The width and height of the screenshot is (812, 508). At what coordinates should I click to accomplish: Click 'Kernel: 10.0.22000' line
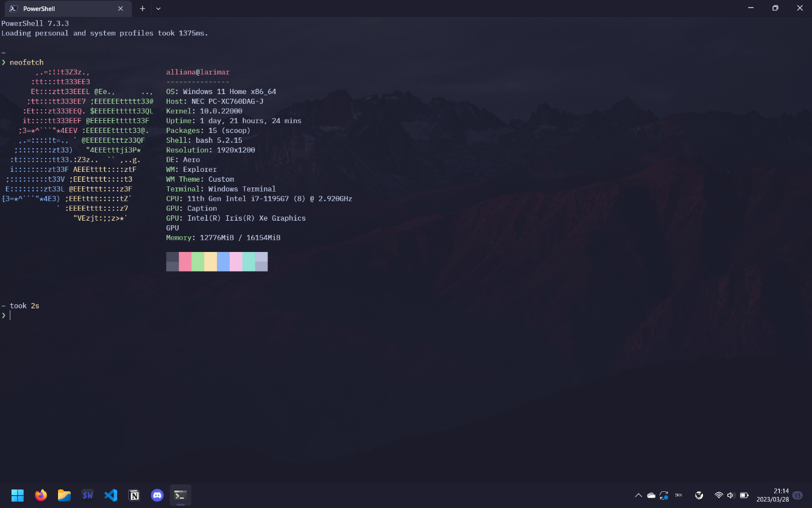(x=204, y=111)
